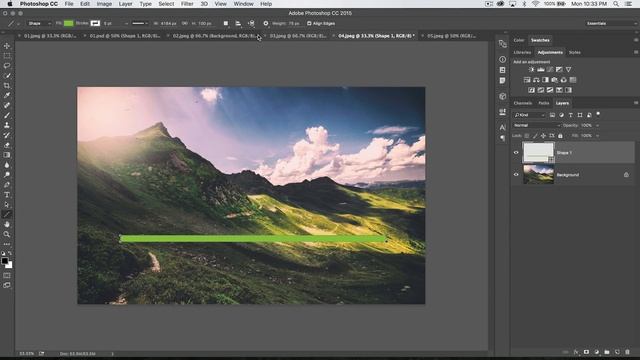This screenshot has height=360, width=640.
Task: Add a Curves adjustment
Action: tap(550, 70)
